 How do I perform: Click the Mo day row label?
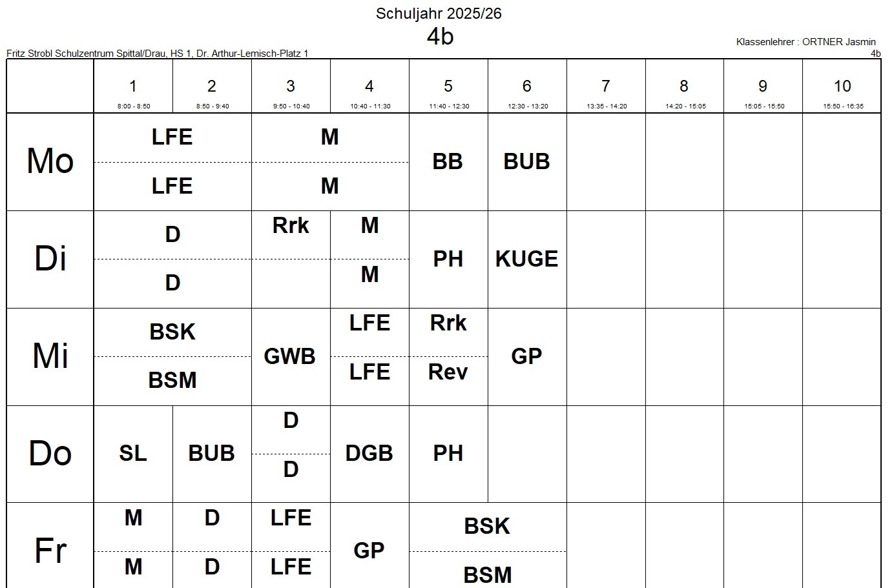click(x=50, y=161)
